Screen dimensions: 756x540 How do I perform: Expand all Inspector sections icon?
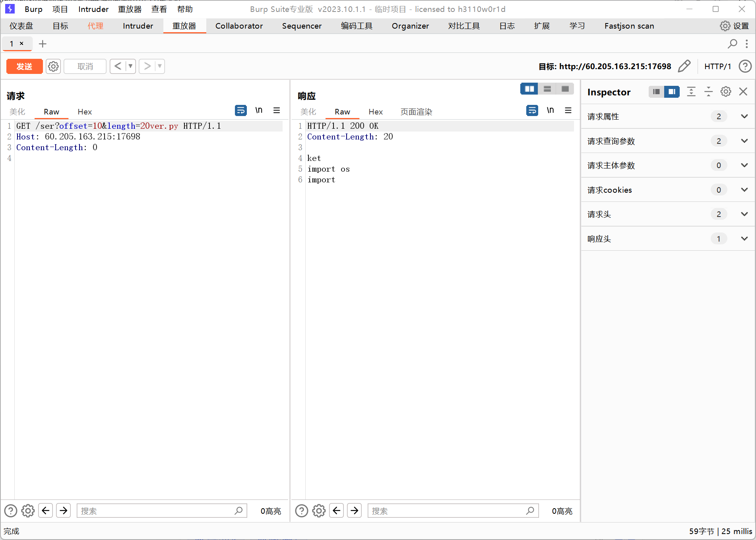coord(691,92)
